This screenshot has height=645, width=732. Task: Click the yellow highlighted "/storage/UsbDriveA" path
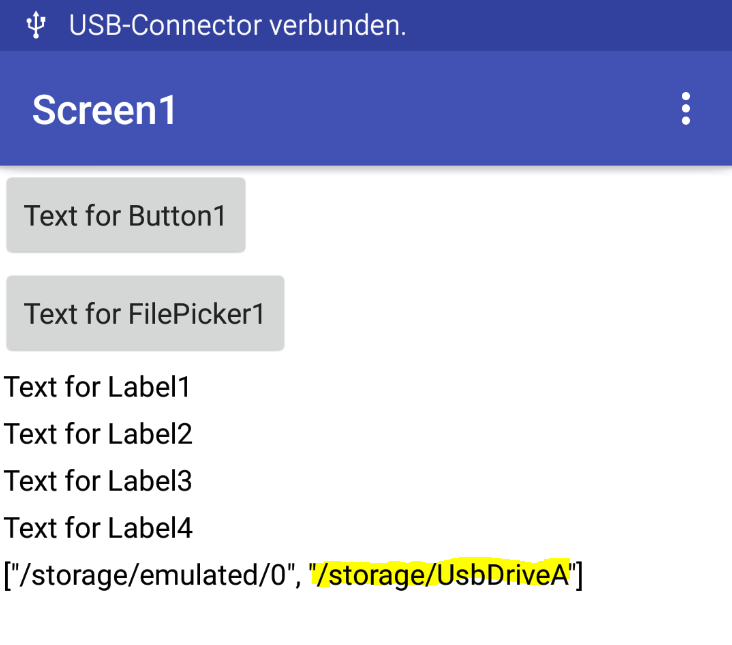(x=441, y=575)
